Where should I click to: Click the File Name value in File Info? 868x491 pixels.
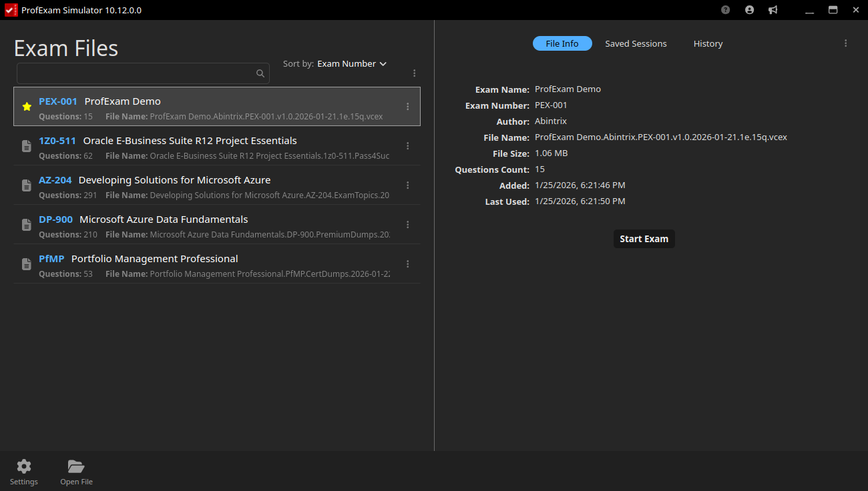click(661, 137)
